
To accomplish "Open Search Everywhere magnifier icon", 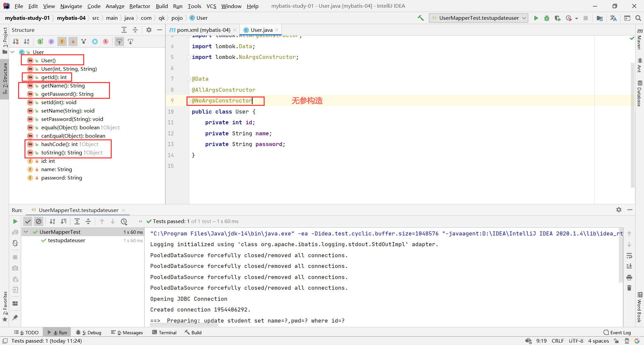I will tap(638, 18).
